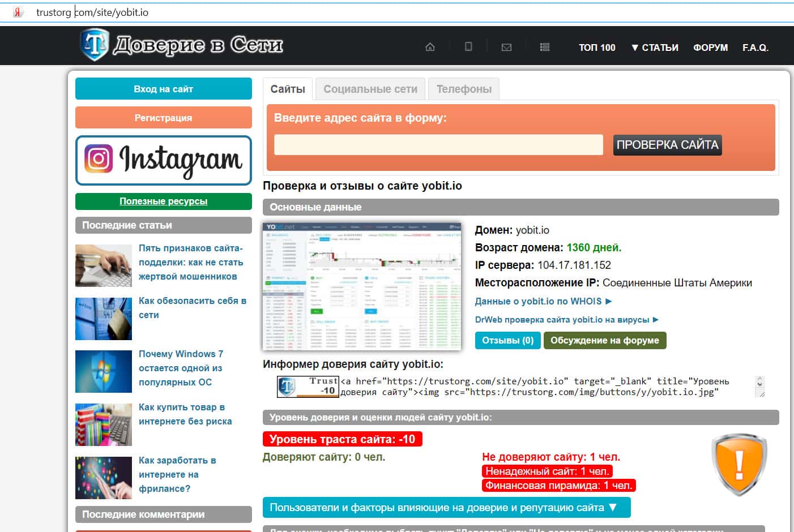The height and width of the screenshot is (532, 794).
Task: Open the Windows 7 article thumbnail
Action: point(104,372)
